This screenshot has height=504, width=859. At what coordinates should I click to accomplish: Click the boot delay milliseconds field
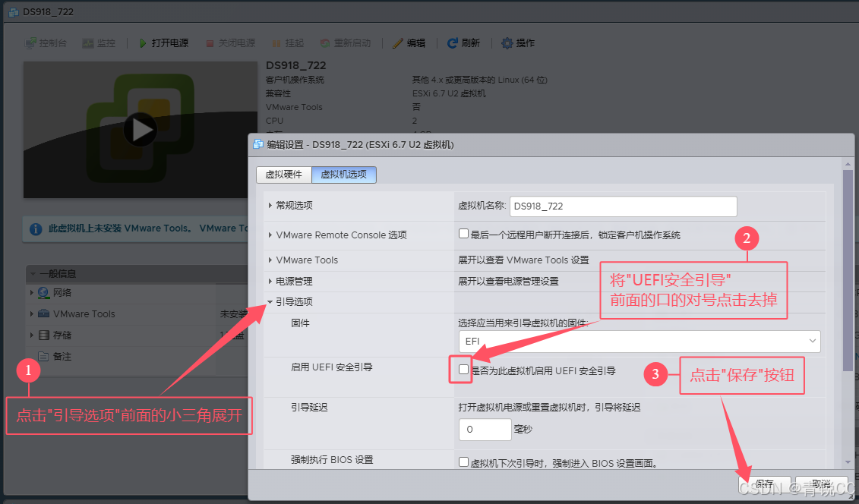tap(485, 430)
